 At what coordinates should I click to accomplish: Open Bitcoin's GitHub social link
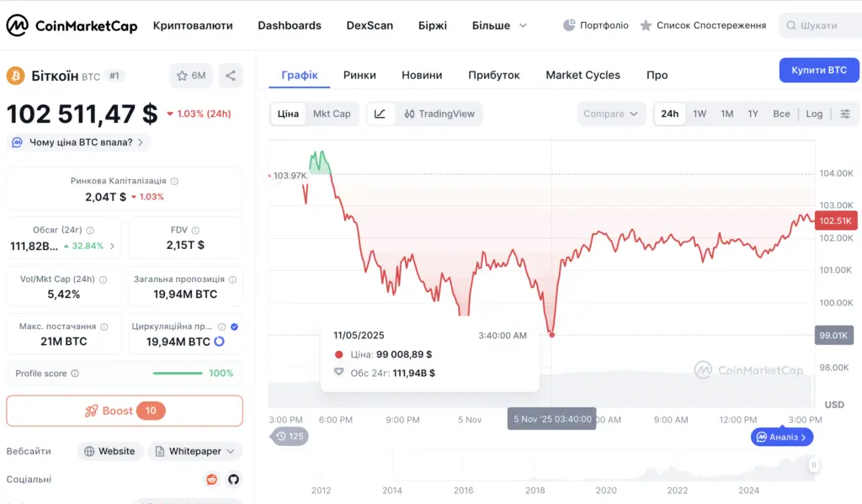(234, 480)
